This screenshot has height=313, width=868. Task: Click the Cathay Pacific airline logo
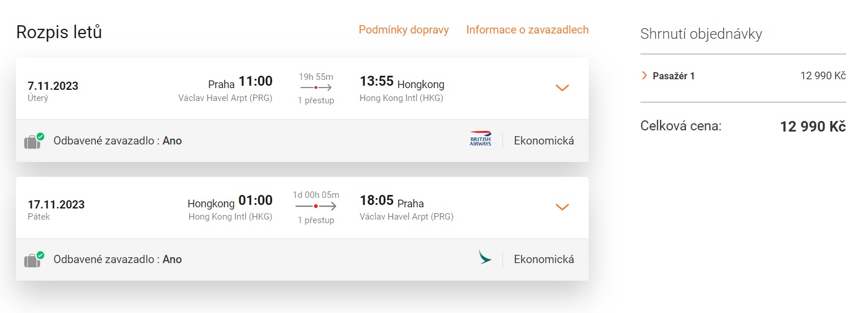(x=484, y=257)
